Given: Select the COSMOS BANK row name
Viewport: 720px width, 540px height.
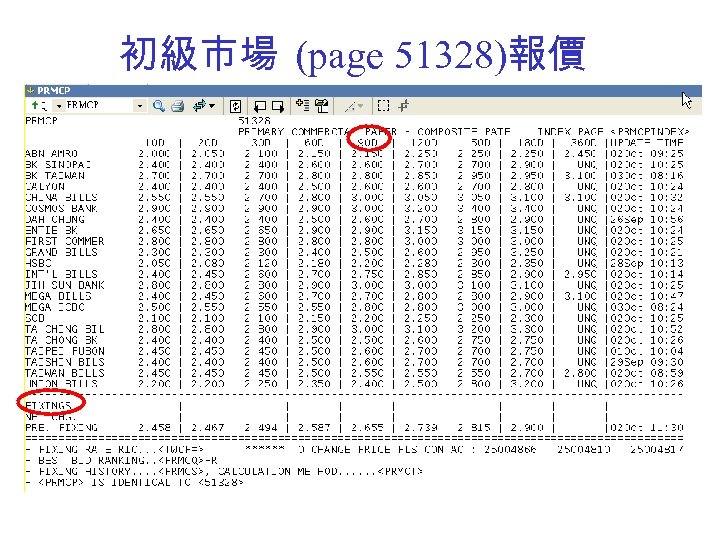Looking at the screenshot, I should tap(61, 208).
